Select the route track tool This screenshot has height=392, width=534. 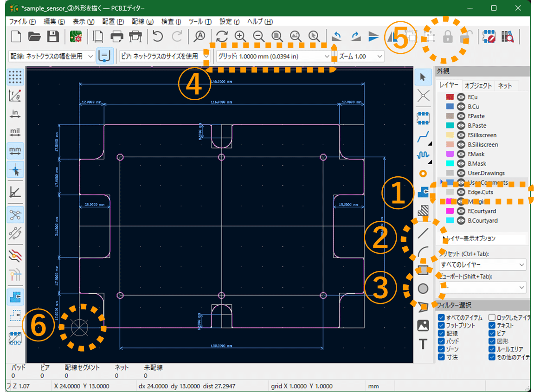point(423,136)
